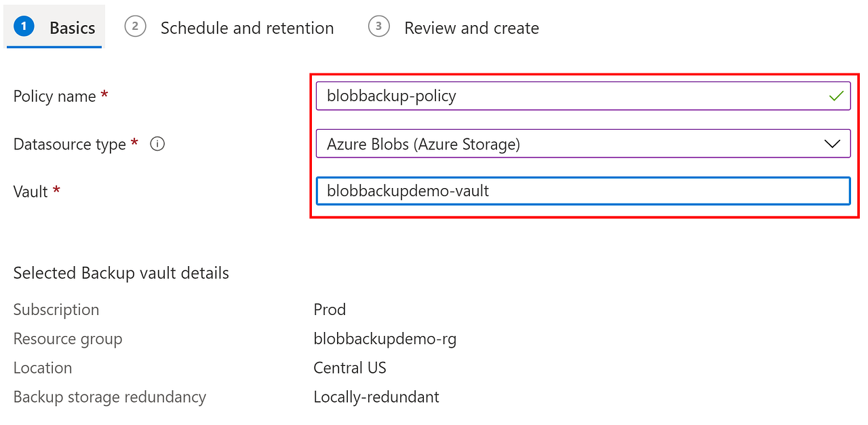This screenshot has height=425, width=868.
Task: Select the Basics tab
Action: pyautogui.click(x=71, y=28)
